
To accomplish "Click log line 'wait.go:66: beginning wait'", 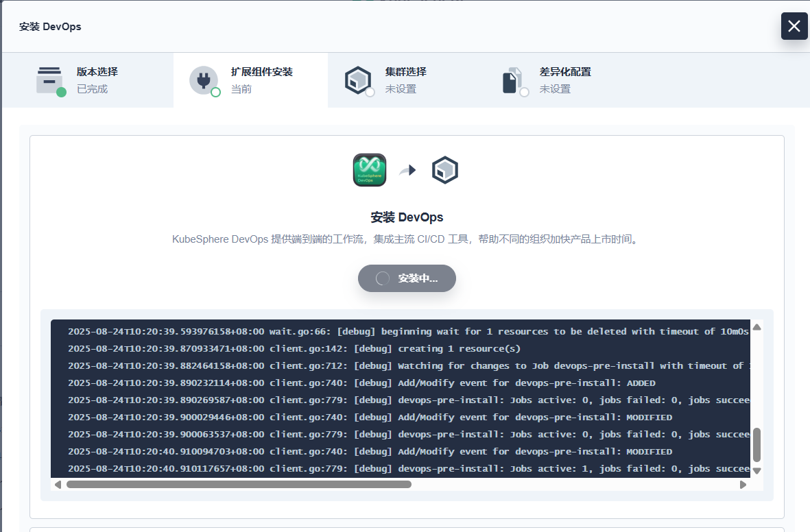I will [x=408, y=332].
